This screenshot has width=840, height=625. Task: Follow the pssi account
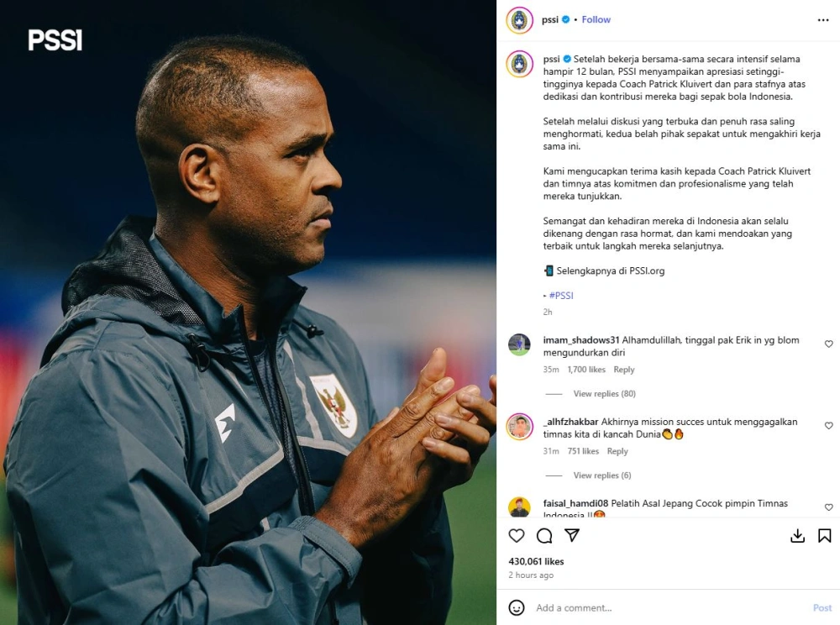point(596,20)
